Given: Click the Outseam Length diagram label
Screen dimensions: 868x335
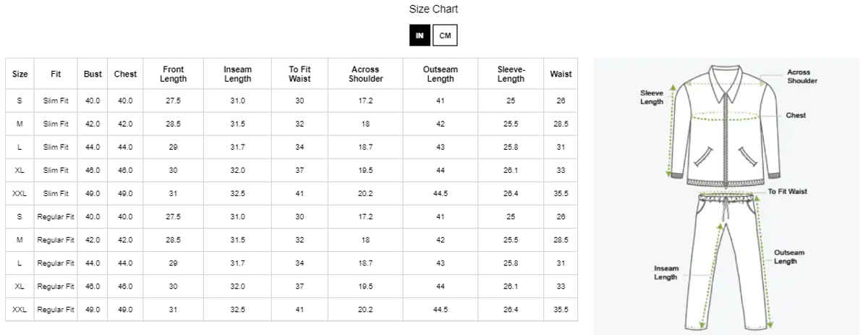Looking at the screenshot, I should point(789,257).
